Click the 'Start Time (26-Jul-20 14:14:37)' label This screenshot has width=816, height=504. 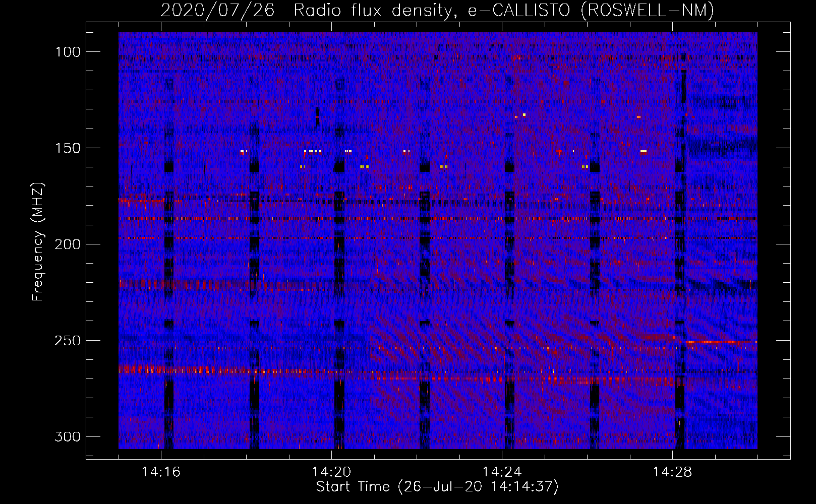pyautogui.click(x=437, y=487)
